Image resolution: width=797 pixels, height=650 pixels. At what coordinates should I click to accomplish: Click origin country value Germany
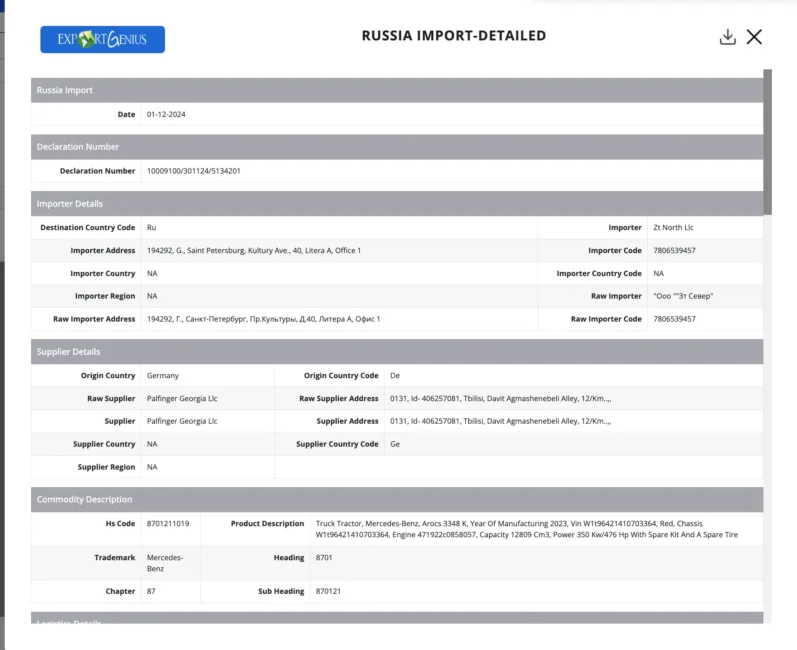coord(163,376)
